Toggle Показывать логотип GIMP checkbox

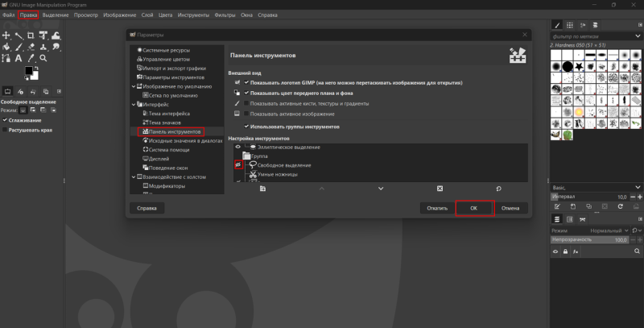tap(246, 83)
